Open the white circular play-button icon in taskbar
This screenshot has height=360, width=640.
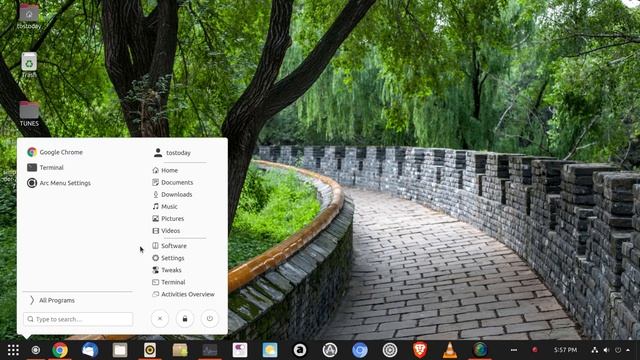(x=390, y=350)
